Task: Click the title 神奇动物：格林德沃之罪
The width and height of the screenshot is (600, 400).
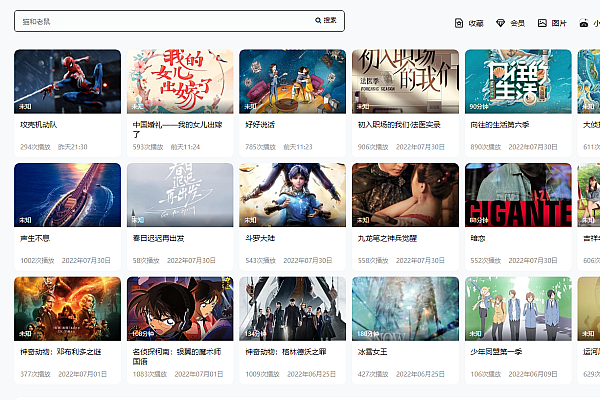Action: tap(286, 352)
